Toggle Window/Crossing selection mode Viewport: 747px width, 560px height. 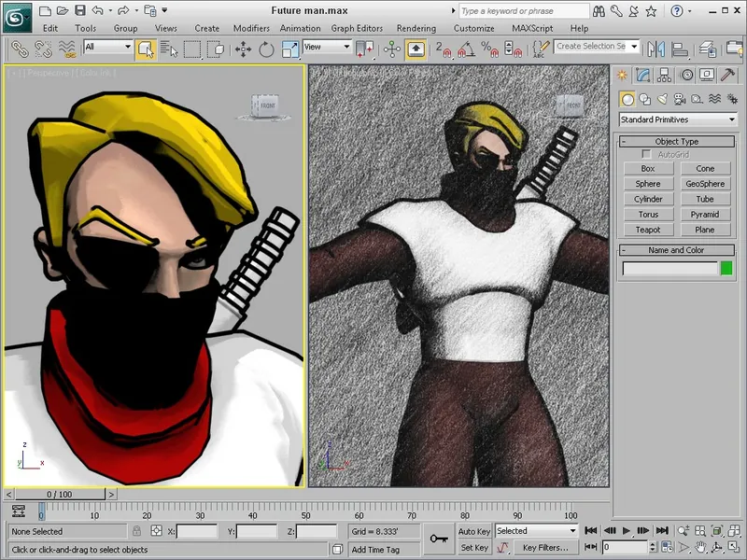[x=216, y=49]
